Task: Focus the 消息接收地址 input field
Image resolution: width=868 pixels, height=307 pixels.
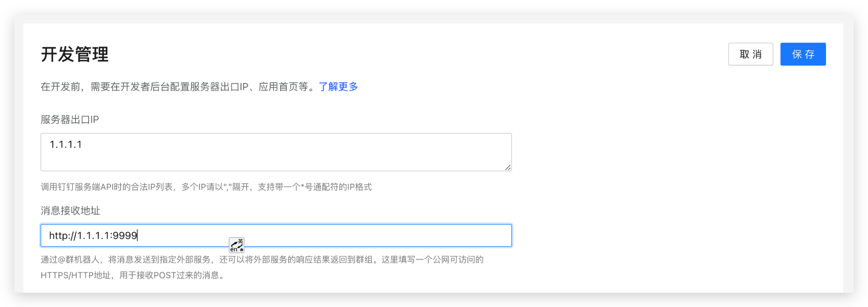Action: 276,235
